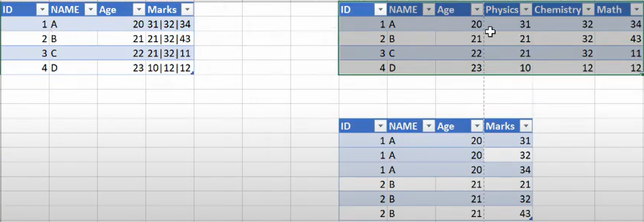The width and height of the screenshot is (644, 222).
Task: Open Marks filter in the unpivoted bottom table
Action: pos(526,126)
